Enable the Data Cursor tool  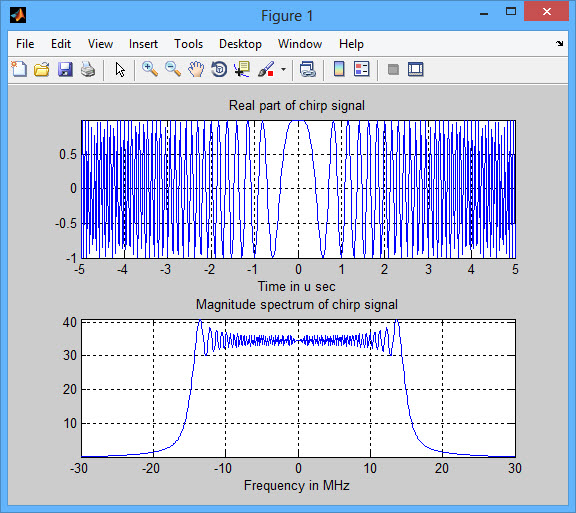242,69
